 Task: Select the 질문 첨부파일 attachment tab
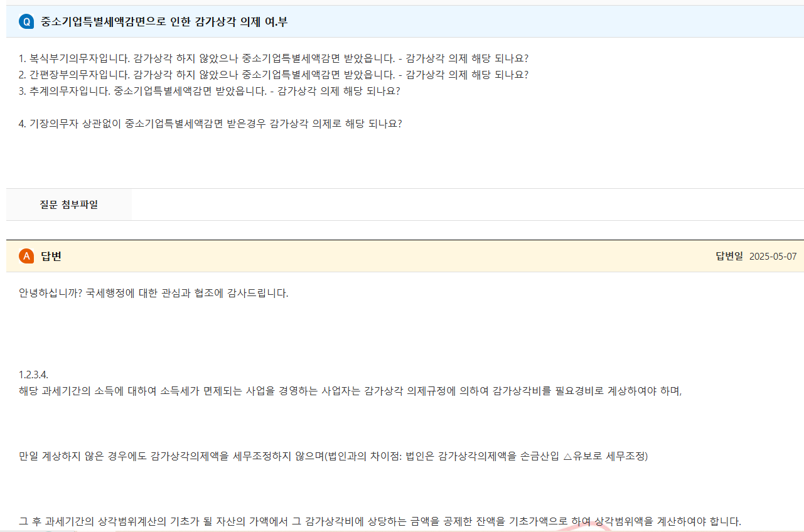68,204
